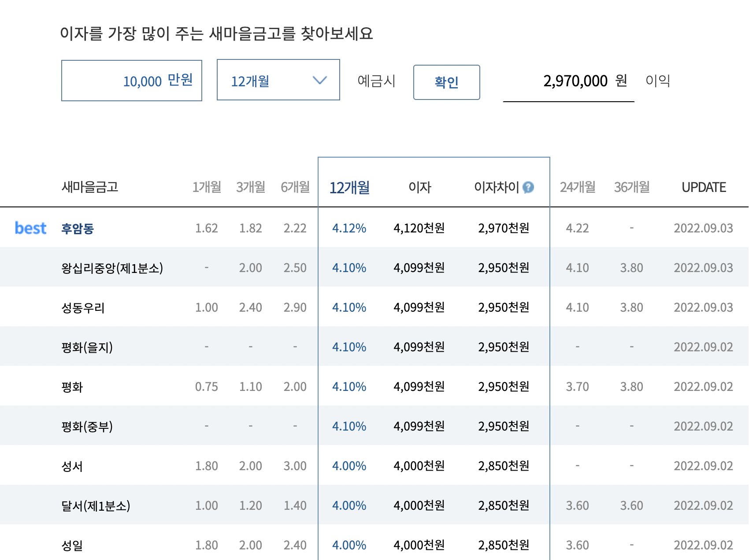Select the 1개월 column header
This screenshot has height=560, width=749.
(207, 187)
